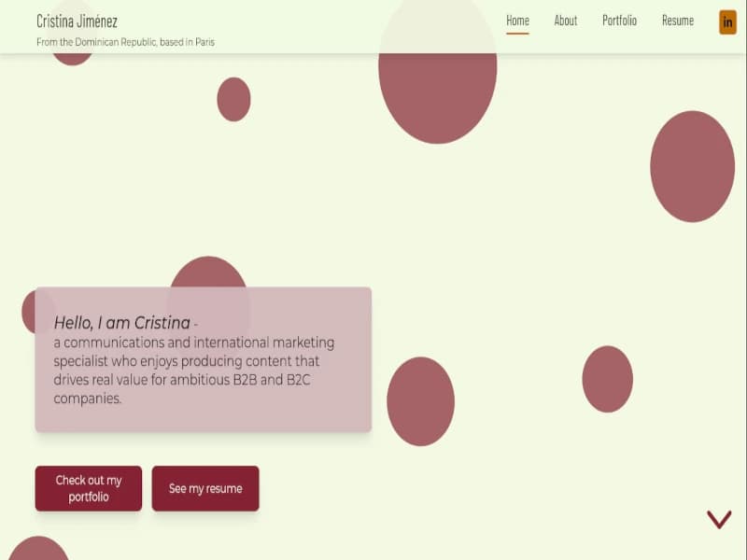Screen dimensions: 747x560
Task: Click the scroll-down chevron arrow
Action: point(718,520)
